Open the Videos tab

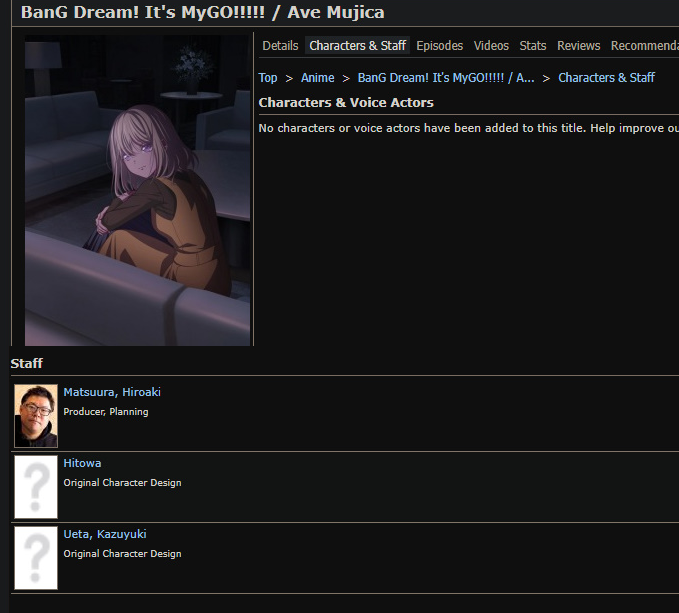coord(491,45)
